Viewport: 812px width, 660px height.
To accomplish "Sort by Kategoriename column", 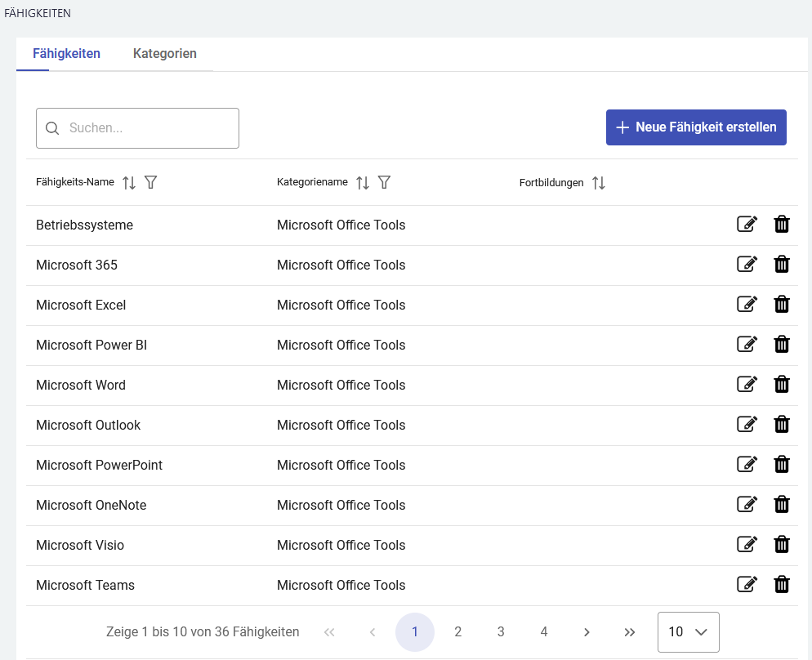I will [x=363, y=183].
